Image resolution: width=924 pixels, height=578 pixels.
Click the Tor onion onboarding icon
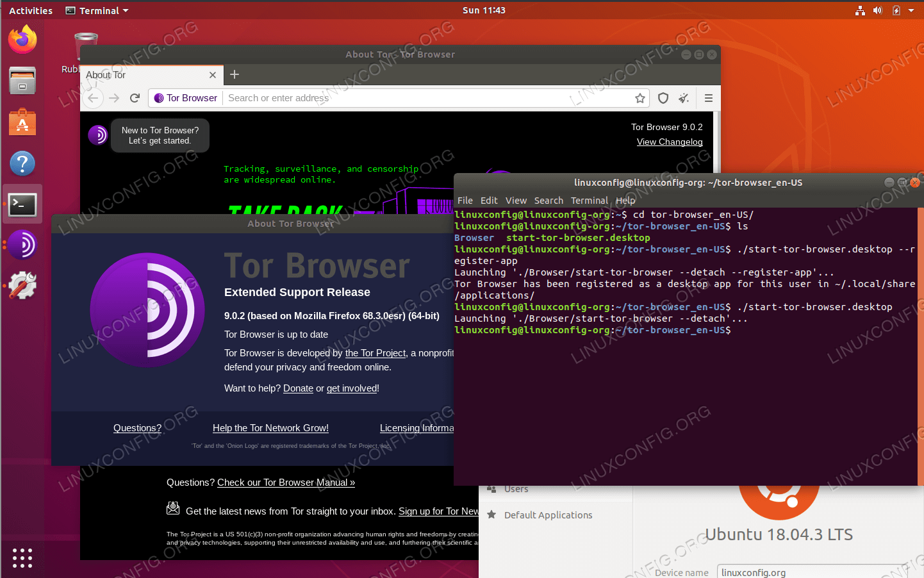(97, 135)
